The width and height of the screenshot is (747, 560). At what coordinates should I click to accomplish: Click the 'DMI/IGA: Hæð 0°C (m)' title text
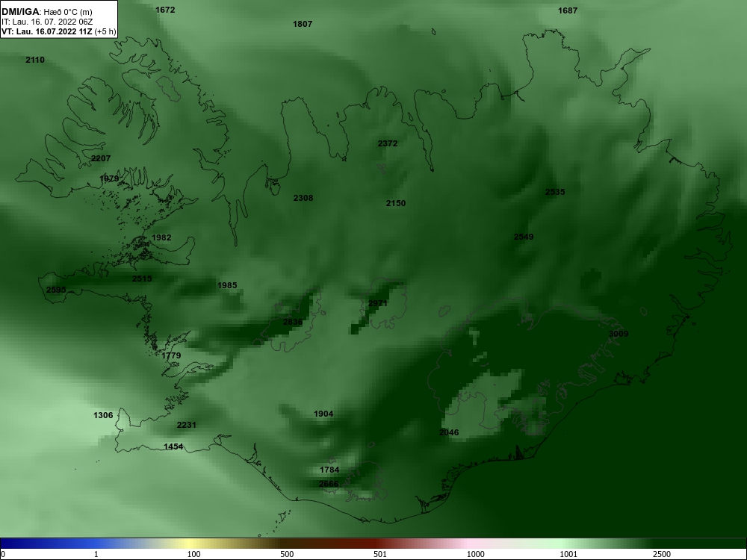click(47, 12)
